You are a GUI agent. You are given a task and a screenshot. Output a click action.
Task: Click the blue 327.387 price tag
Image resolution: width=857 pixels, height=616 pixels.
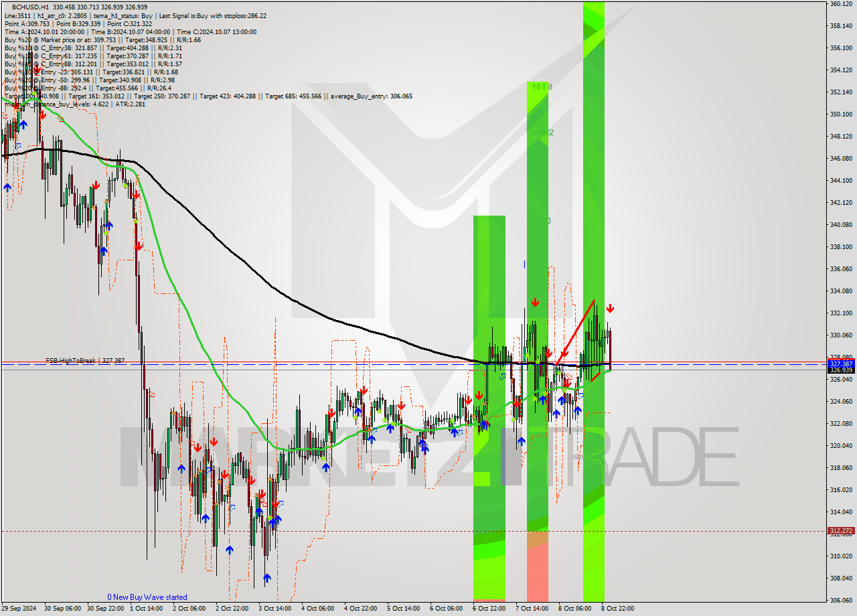[840, 364]
